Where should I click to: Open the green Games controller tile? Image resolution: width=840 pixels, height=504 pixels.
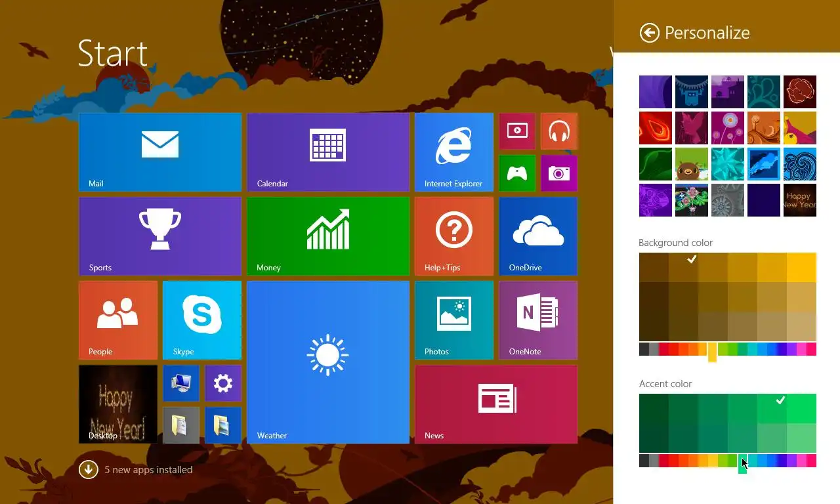pos(517,173)
